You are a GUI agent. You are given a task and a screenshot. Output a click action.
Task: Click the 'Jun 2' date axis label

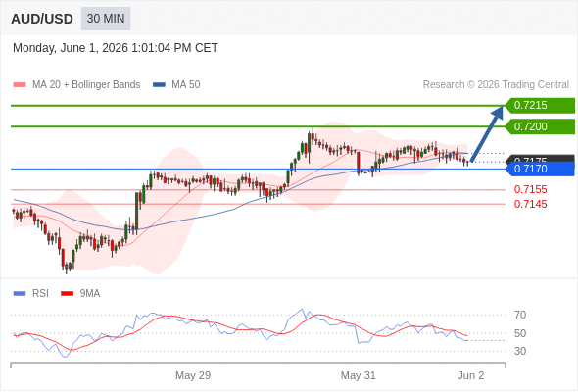[471, 375]
